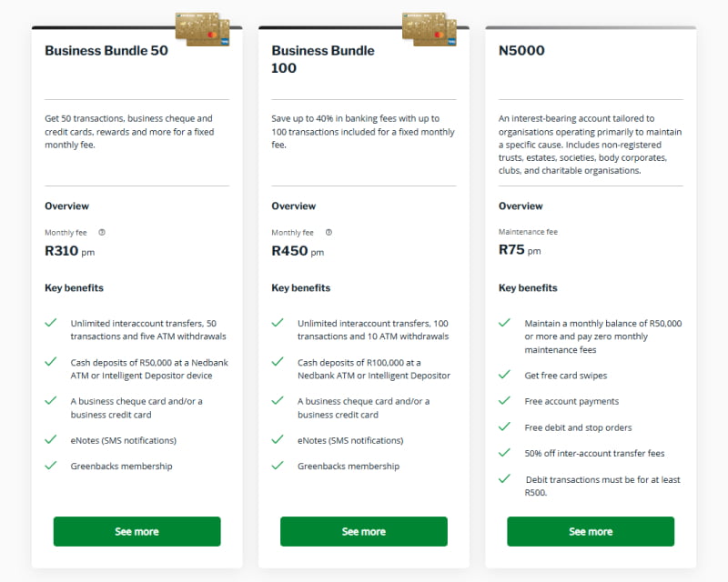Image resolution: width=728 pixels, height=582 pixels.
Task: Select the Business Bundle 100 heading
Action: tap(323, 59)
